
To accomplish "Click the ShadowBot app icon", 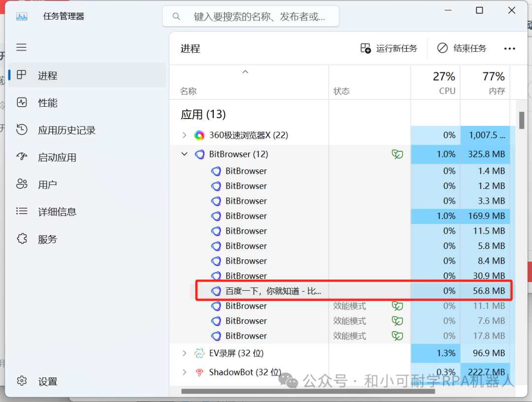I will [199, 372].
